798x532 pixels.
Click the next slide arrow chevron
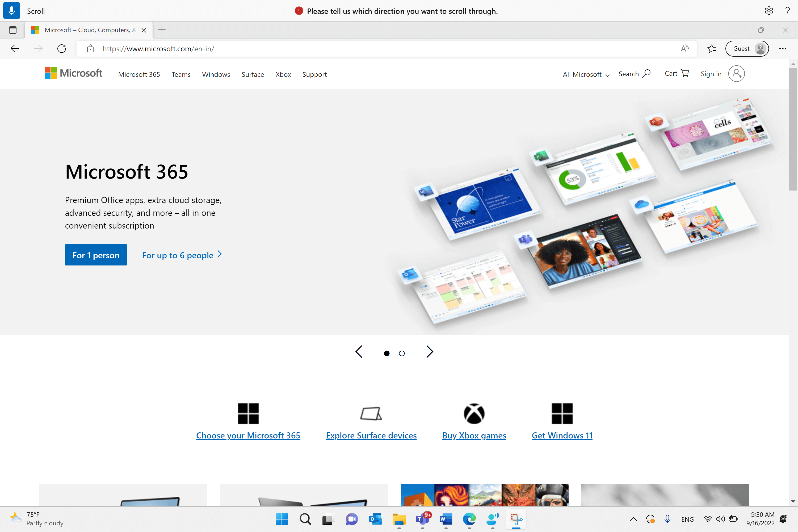[x=430, y=352]
